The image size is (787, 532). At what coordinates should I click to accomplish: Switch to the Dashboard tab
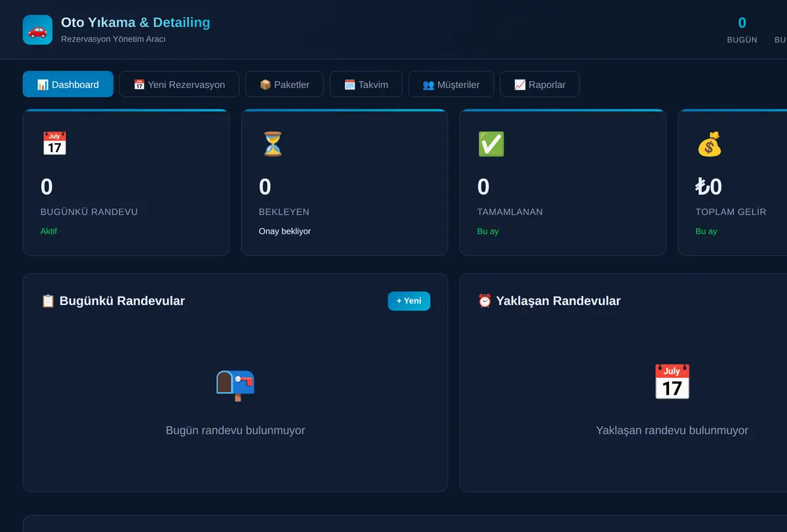(x=68, y=84)
